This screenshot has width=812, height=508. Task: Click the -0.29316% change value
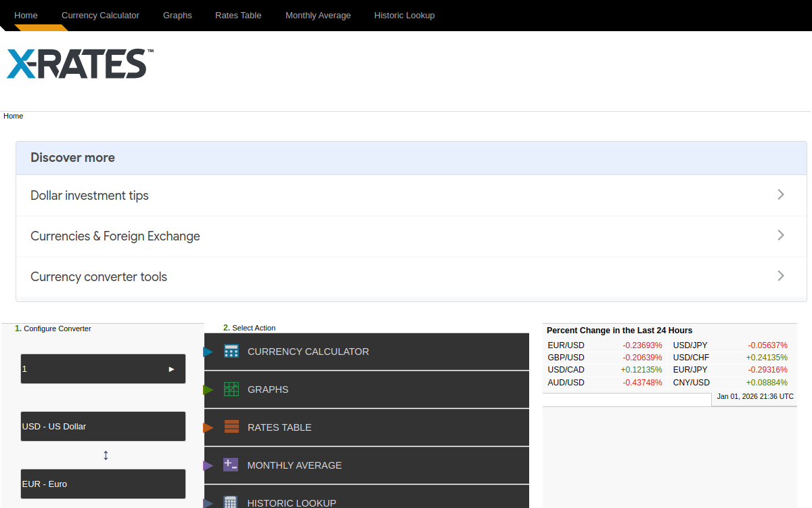tap(768, 370)
